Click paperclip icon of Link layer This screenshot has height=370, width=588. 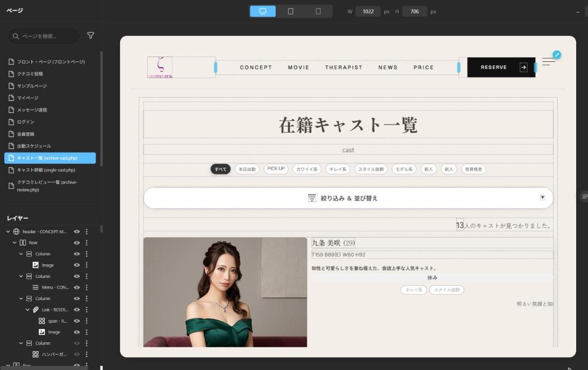35,310
